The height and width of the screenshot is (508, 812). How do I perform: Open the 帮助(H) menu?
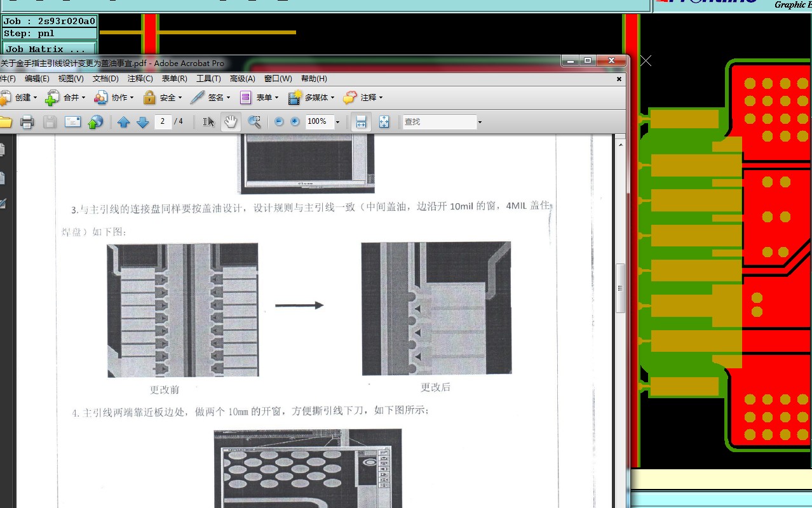click(x=314, y=79)
